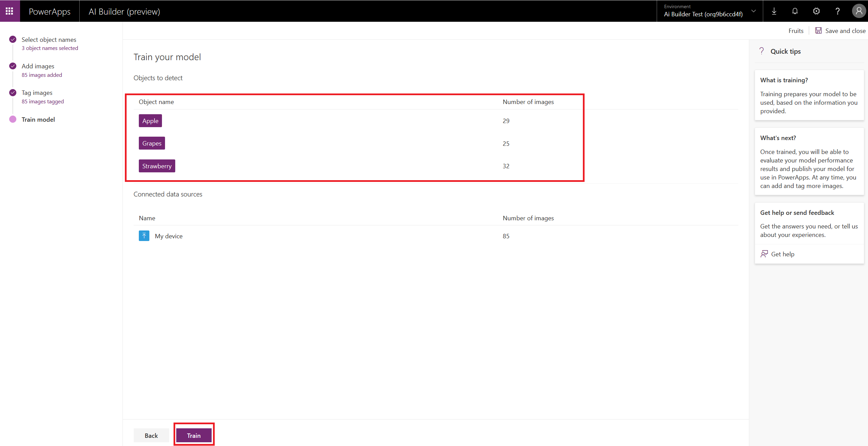
Task: Click the help question mark in header
Action: pos(838,11)
